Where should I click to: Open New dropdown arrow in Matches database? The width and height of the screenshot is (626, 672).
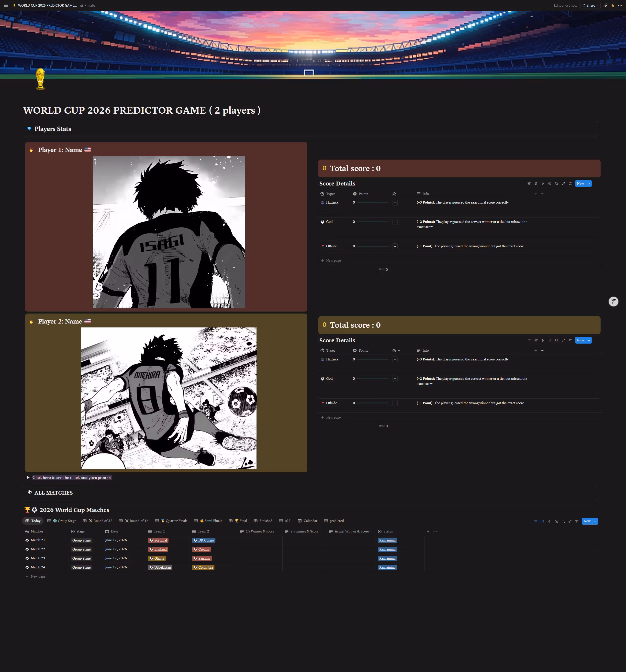click(595, 521)
